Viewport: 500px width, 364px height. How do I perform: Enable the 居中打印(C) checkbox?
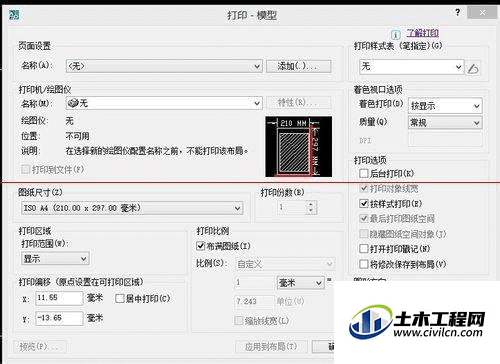point(120,298)
